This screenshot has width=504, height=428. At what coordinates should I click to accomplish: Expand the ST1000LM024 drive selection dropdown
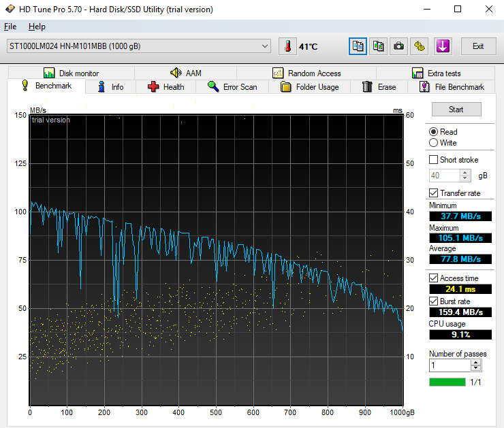tap(265, 46)
